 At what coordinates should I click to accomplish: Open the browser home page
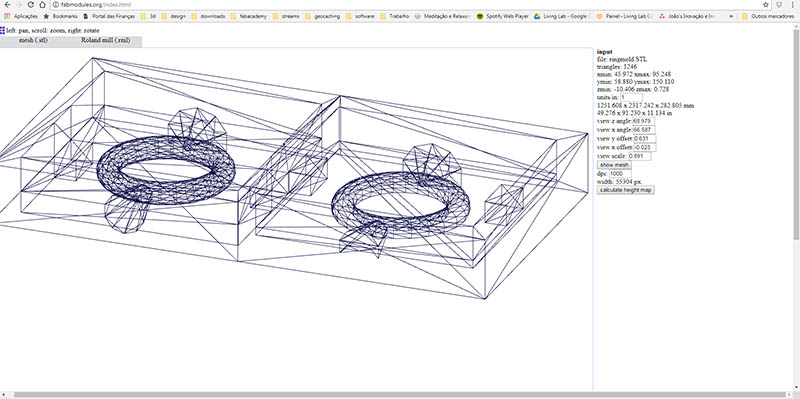(x=42, y=5)
